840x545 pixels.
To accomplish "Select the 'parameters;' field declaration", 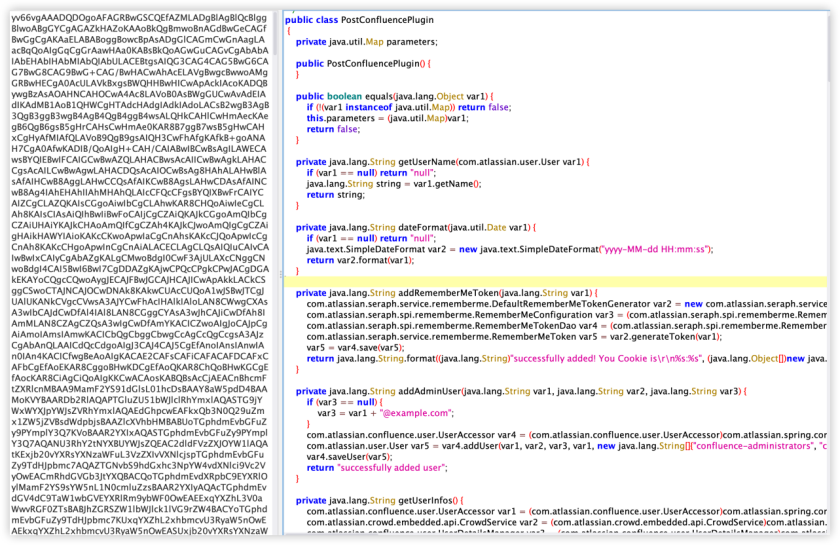I will [x=412, y=42].
